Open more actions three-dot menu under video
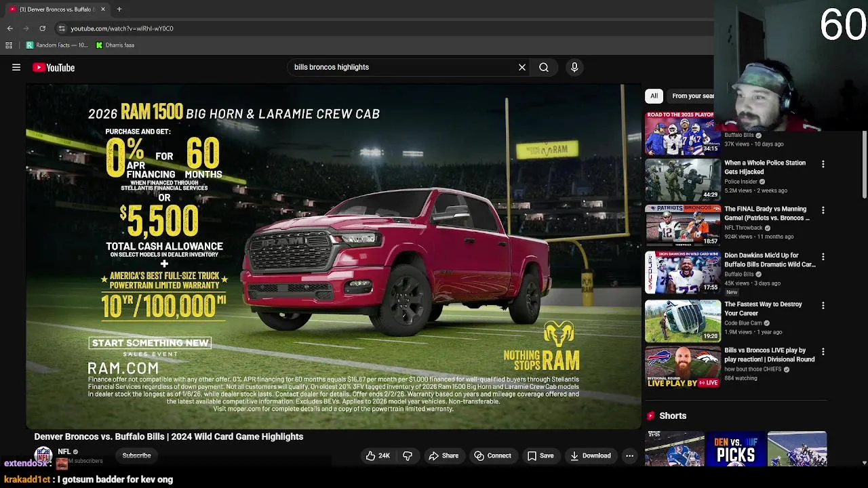Screen dimensions: 868x488 click(629, 455)
